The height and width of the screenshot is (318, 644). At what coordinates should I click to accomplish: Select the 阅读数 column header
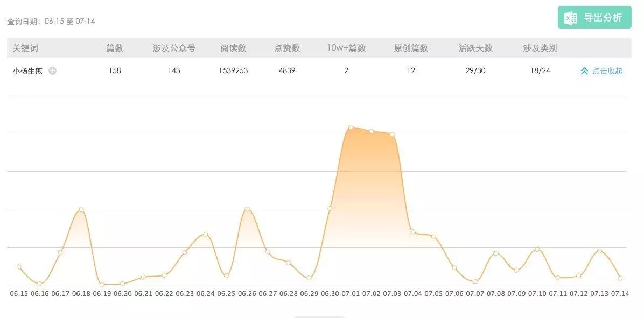pyautogui.click(x=233, y=48)
